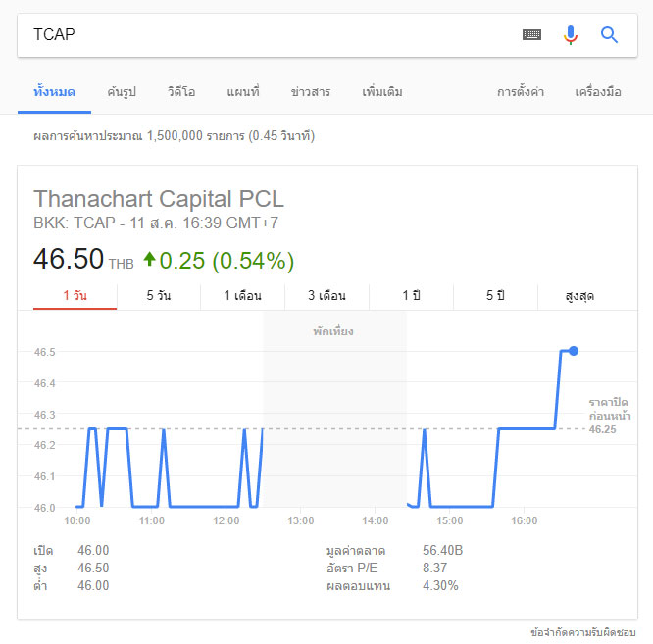
Task: Switch chart to 5 วัน range
Action: pos(159,296)
